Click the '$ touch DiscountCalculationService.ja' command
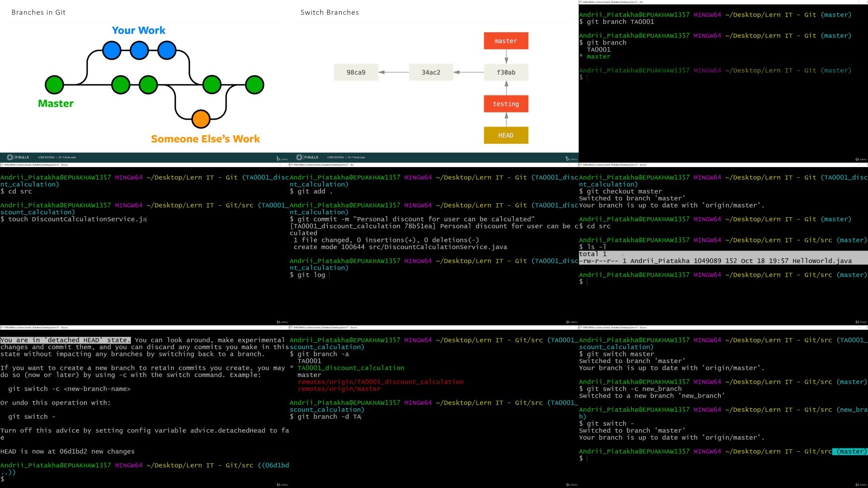The height and width of the screenshot is (488, 868). [x=73, y=219]
